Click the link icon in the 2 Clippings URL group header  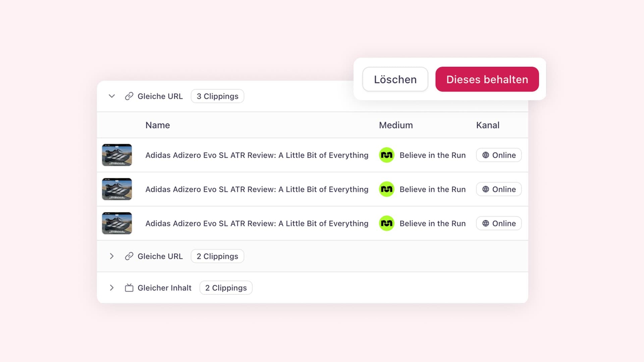click(x=129, y=256)
